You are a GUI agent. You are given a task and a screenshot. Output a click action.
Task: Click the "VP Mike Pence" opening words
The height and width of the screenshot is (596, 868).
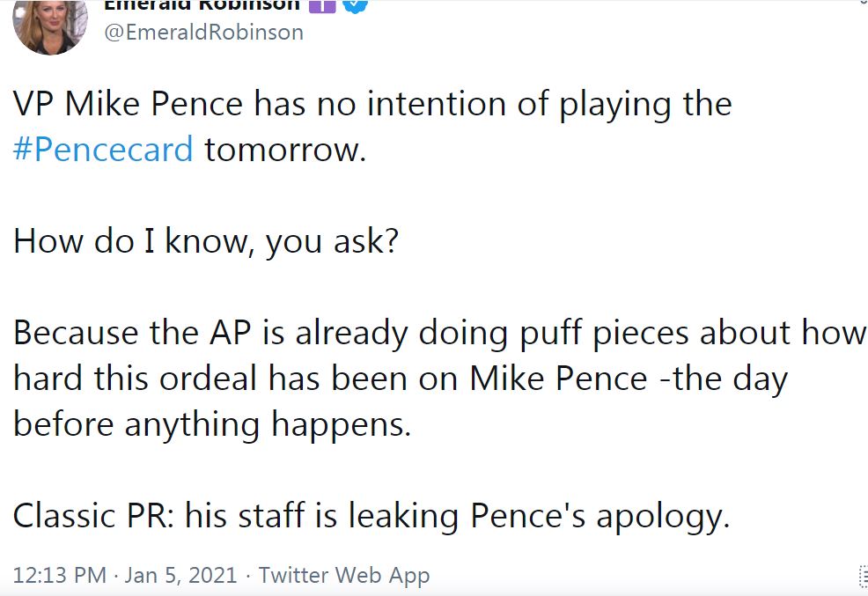coord(128,105)
